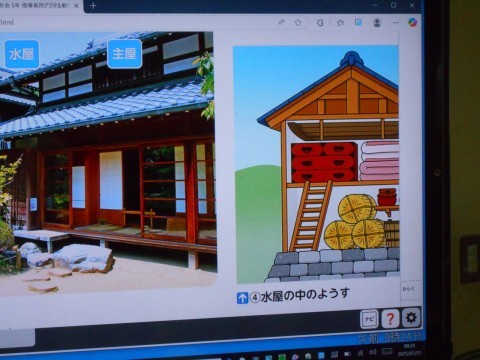This screenshot has height=360, width=480.
Task: Click the 主屋 label on the photo
Action: pyautogui.click(x=125, y=53)
